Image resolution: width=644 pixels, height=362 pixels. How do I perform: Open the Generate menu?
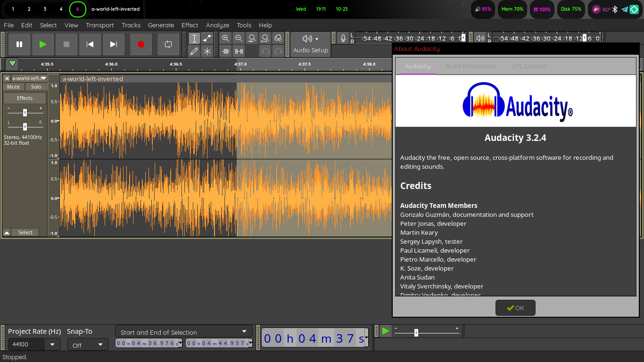pos(161,25)
